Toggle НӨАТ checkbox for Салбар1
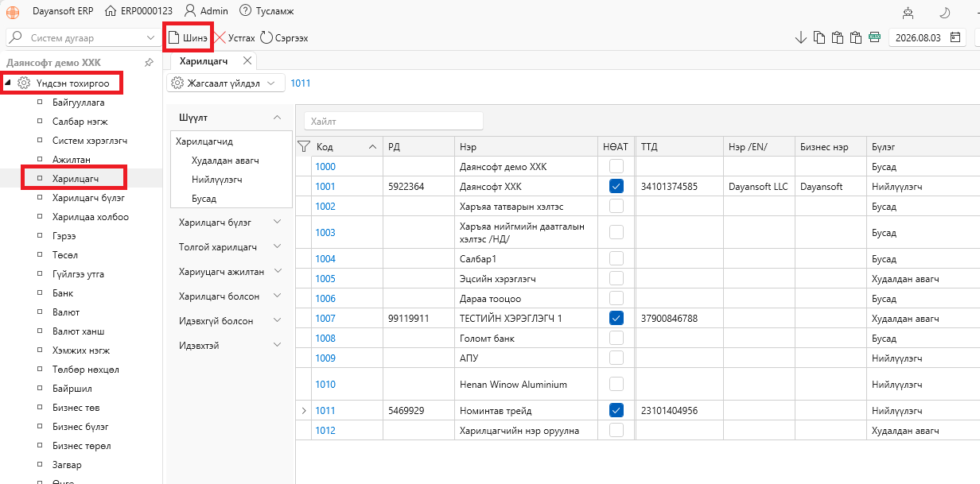Screen dimensions: 980x484 pyautogui.click(x=616, y=259)
